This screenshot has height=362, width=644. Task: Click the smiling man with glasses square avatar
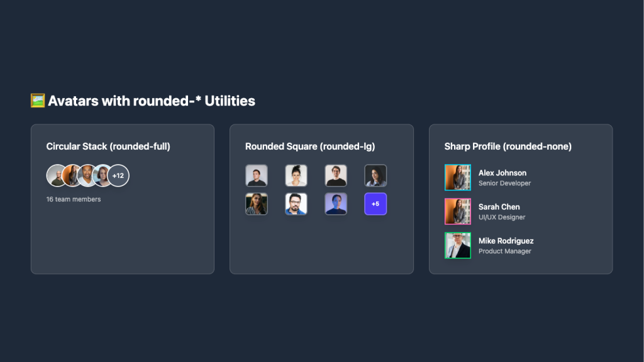[336, 175]
